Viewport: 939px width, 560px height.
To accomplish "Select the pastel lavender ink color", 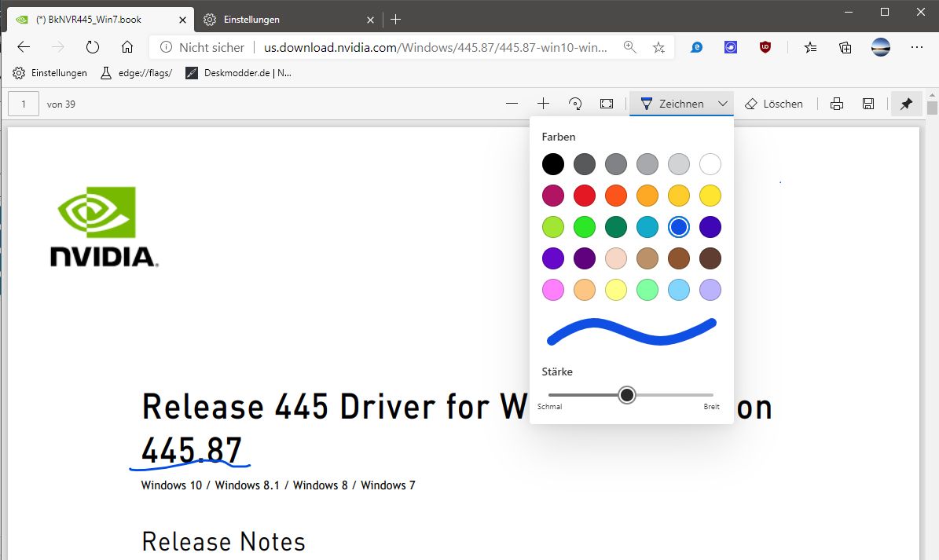I will pyautogui.click(x=710, y=290).
